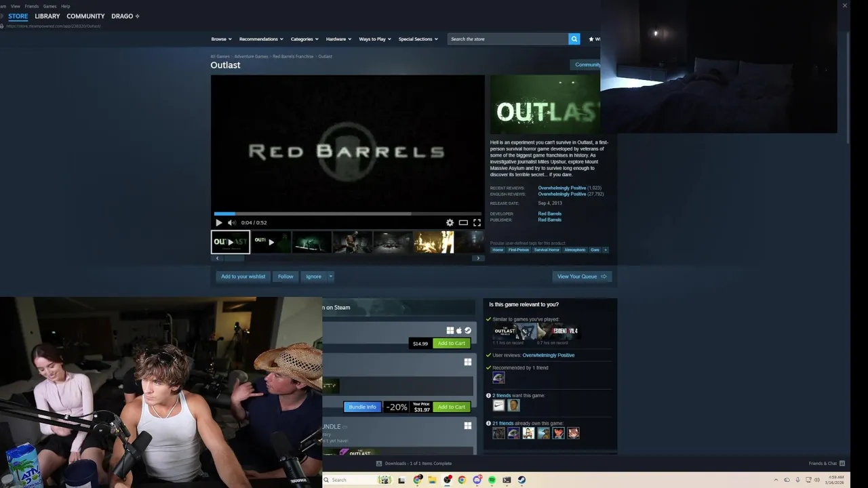Click View Your Queue
This screenshot has width=868, height=488.
pyautogui.click(x=582, y=277)
